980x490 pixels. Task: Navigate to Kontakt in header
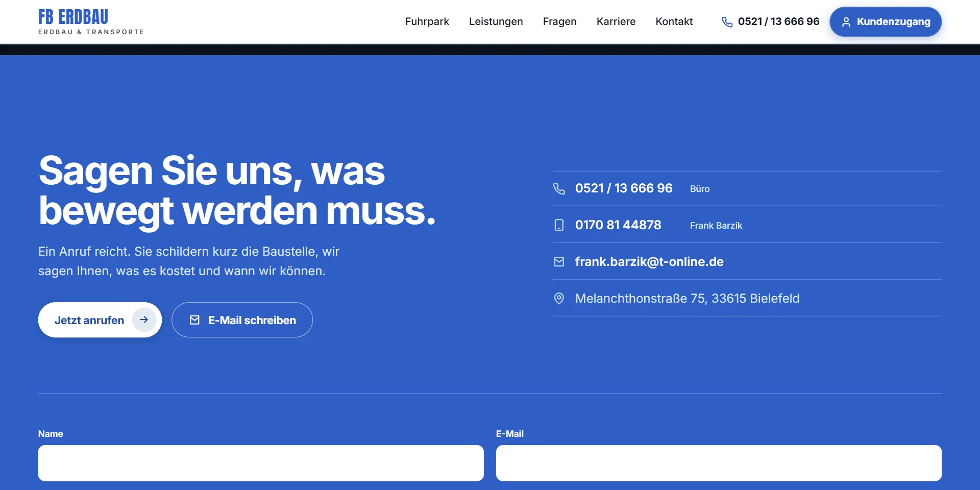click(674, 21)
